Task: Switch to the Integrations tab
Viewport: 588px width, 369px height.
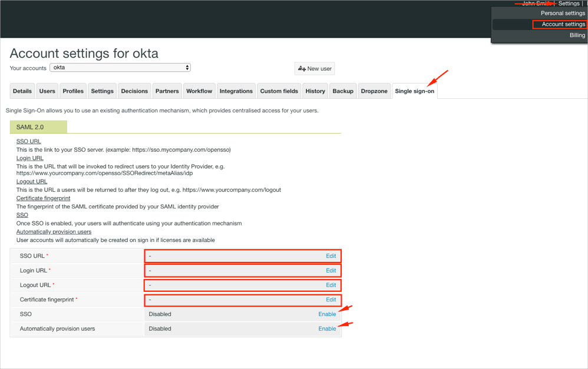Action: pyautogui.click(x=236, y=91)
